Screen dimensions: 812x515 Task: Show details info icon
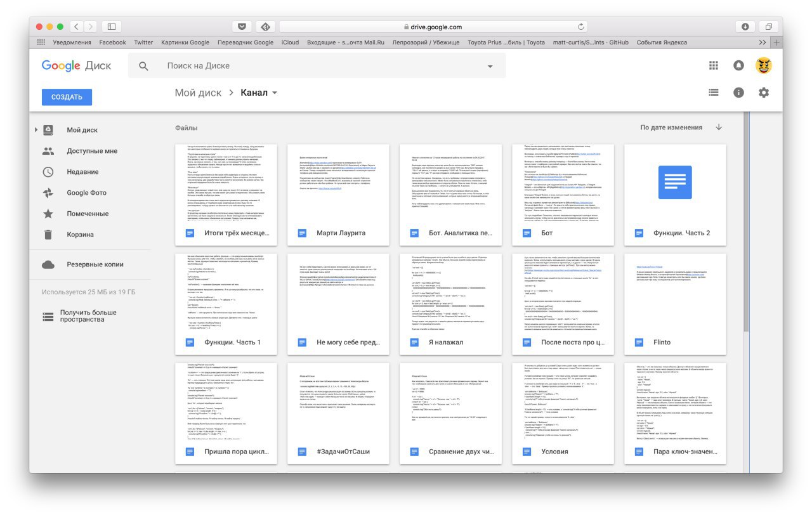738,93
